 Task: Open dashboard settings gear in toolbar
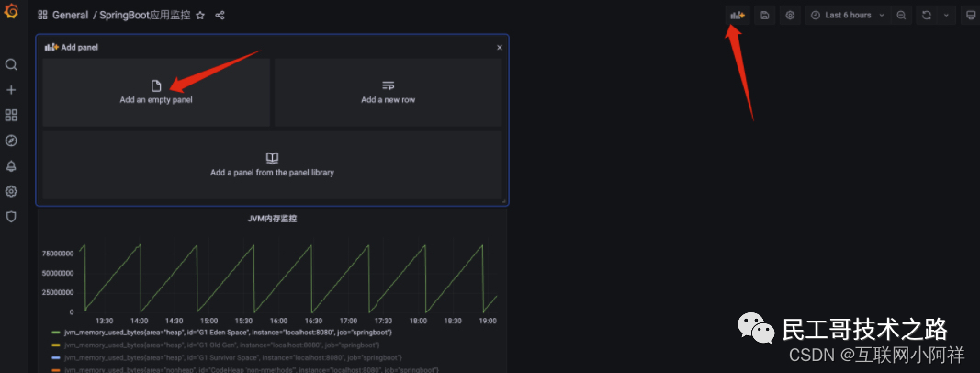(790, 16)
